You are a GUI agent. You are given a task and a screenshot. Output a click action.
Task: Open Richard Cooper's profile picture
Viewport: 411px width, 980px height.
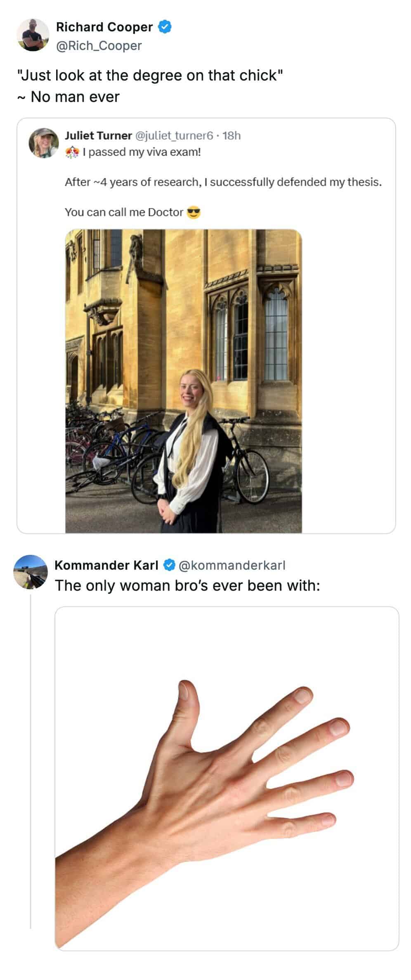click(x=33, y=35)
